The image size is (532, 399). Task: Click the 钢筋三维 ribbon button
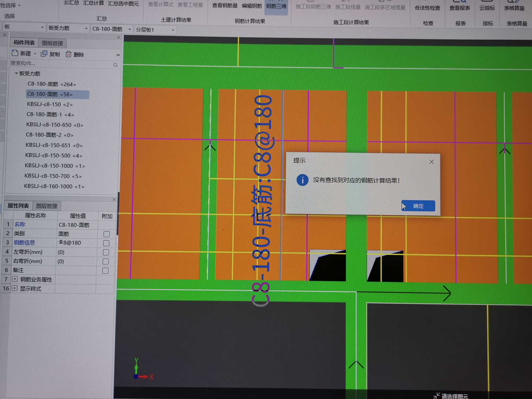276,6
